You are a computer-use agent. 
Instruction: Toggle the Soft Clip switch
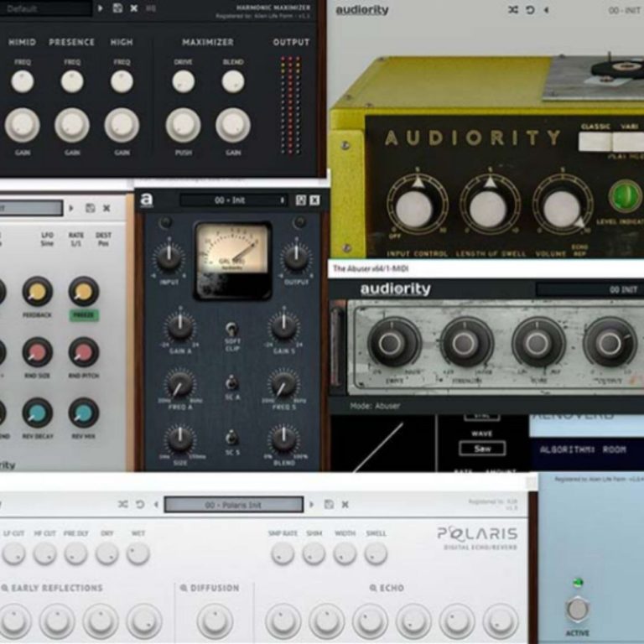click(232, 329)
